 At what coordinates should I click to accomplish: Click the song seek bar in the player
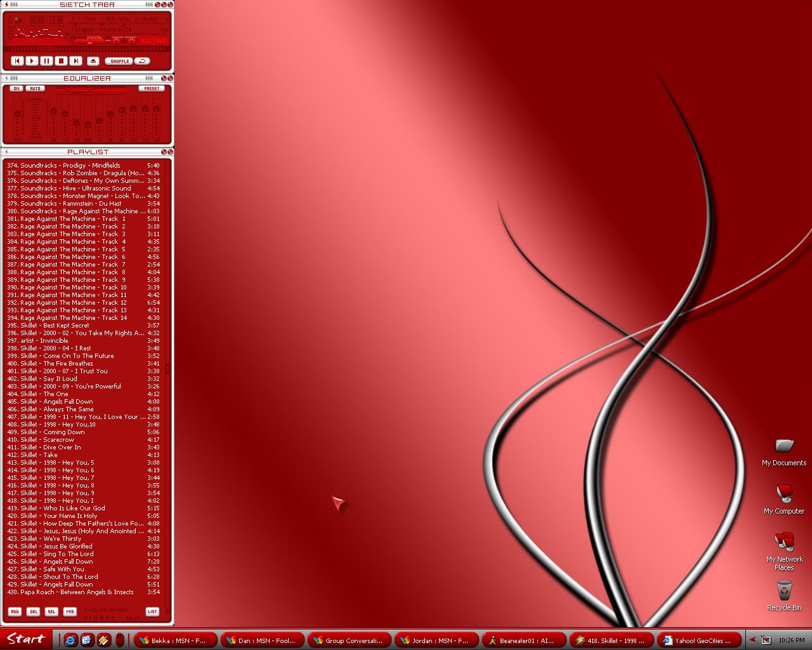[x=88, y=48]
